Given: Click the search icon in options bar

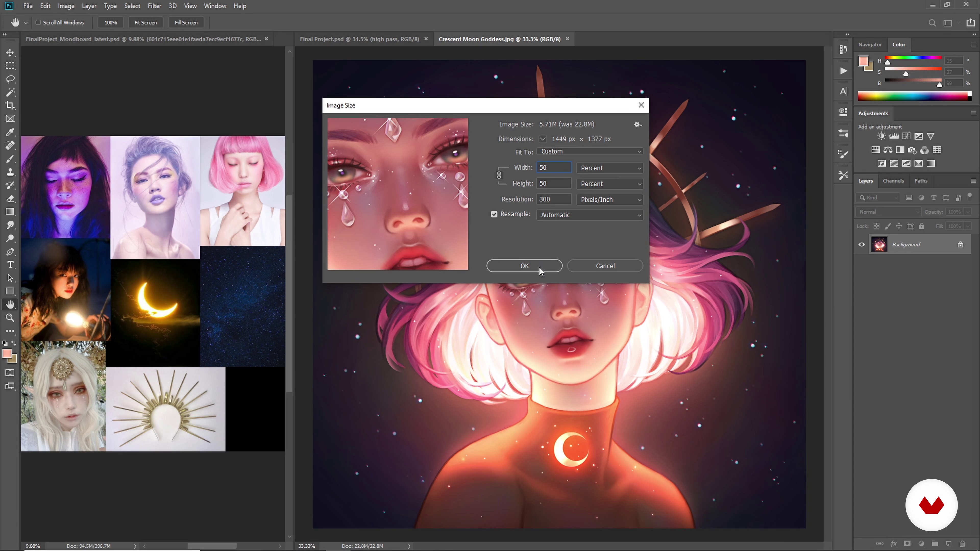Looking at the screenshot, I should coord(932,23).
